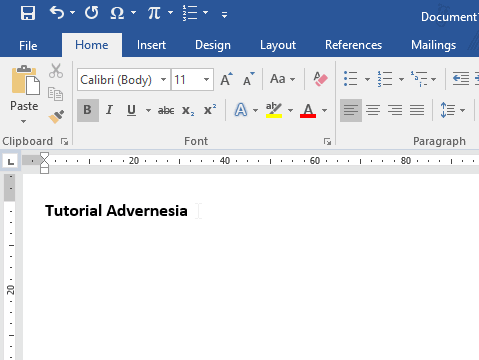Open the Design tab

[213, 45]
